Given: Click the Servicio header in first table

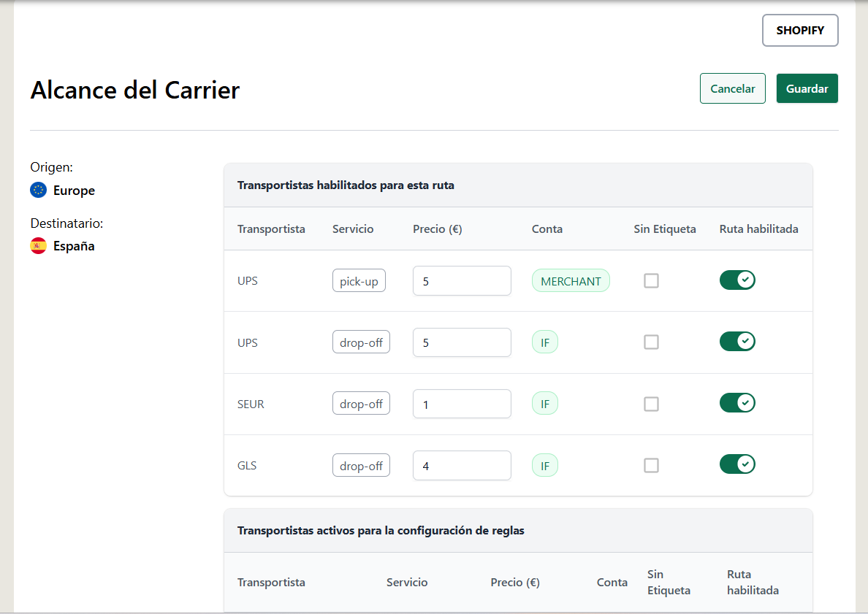Looking at the screenshot, I should pos(353,229).
